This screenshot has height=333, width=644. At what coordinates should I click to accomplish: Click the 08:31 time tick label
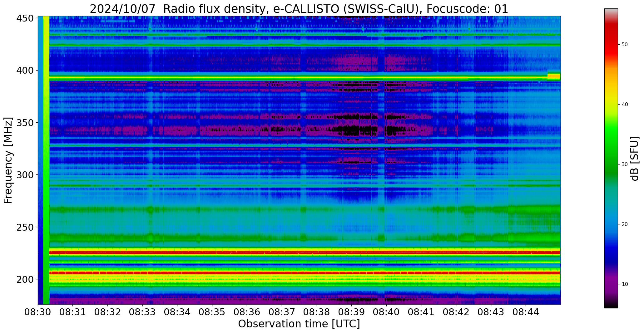point(73,312)
